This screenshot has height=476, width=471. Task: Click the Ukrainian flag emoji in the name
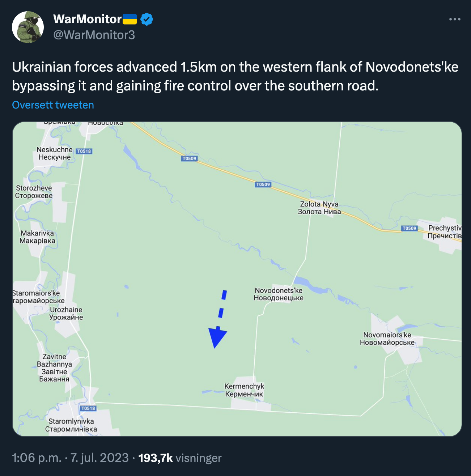coord(130,19)
